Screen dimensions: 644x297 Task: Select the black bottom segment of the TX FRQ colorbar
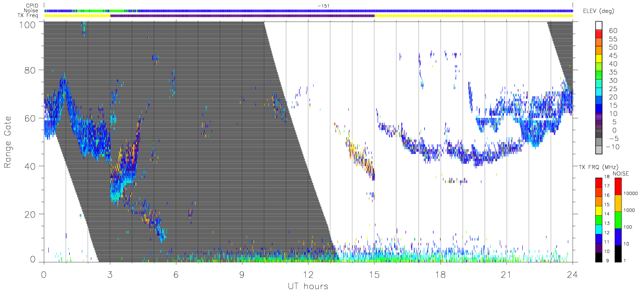[x=599, y=257]
